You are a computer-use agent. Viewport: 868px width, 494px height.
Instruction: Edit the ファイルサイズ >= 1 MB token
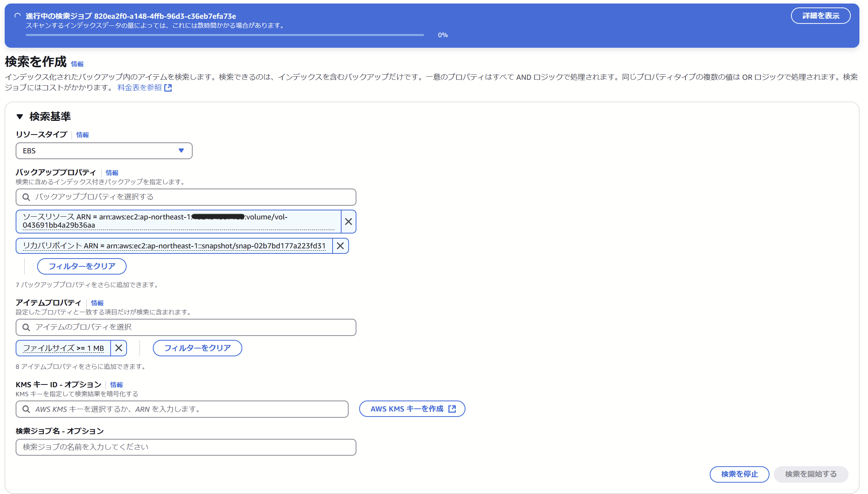coord(63,348)
